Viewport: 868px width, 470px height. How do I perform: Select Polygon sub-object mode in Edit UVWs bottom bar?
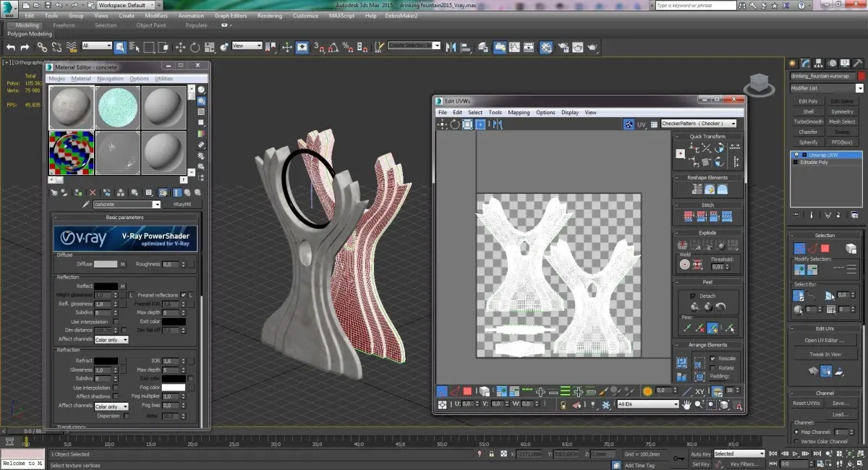tap(467, 391)
